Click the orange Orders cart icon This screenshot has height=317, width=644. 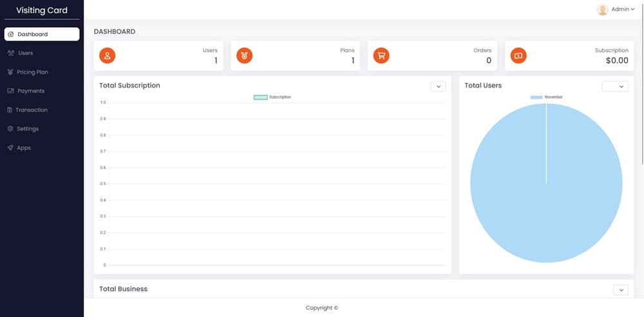(x=381, y=56)
